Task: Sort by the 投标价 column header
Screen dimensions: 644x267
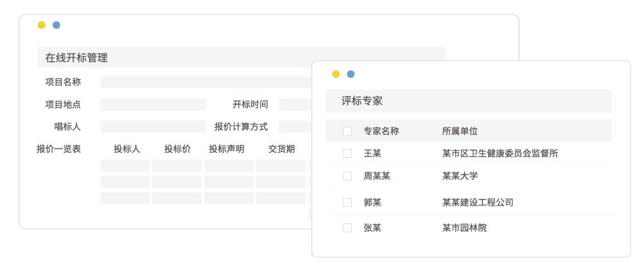Action: point(177,149)
